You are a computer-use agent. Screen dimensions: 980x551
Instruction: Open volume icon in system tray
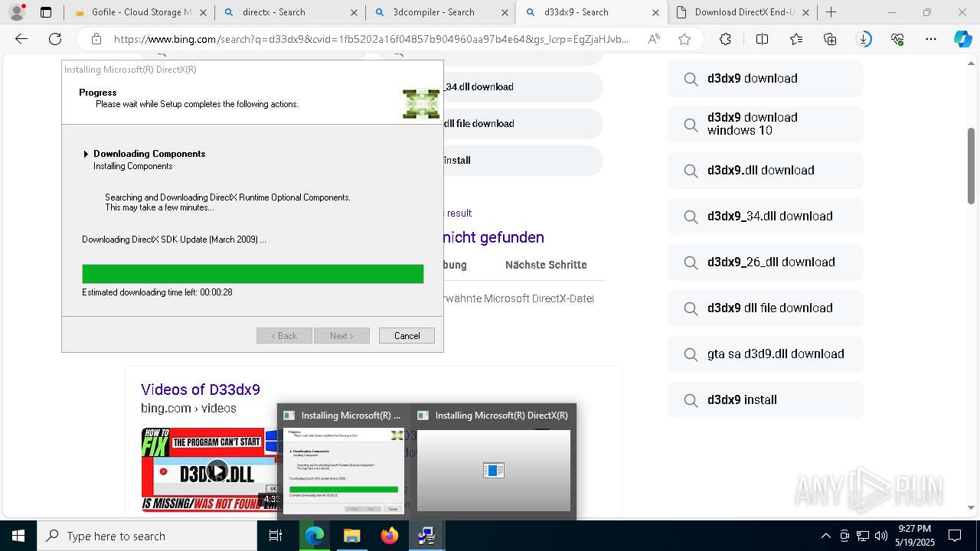click(x=881, y=536)
